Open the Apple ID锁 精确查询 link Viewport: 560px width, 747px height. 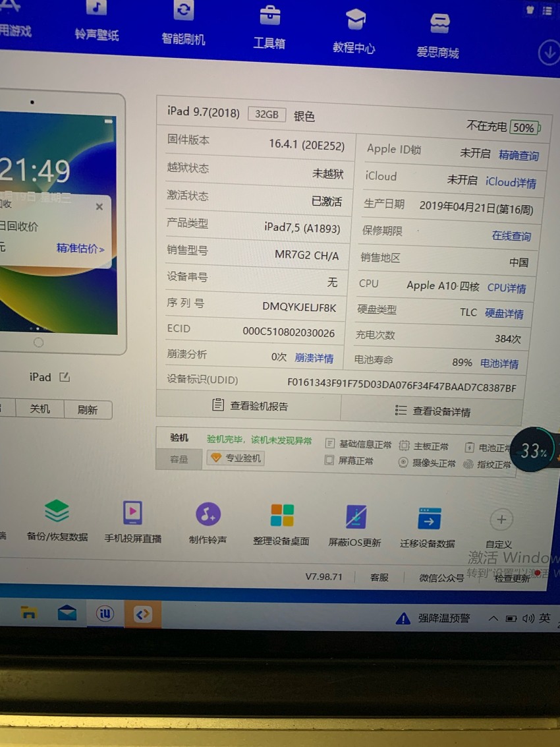518,156
